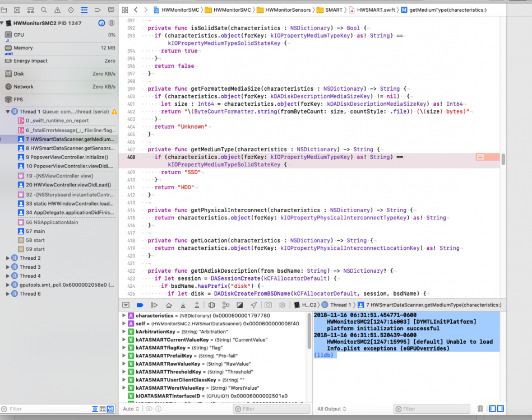The width and height of the screenshot is (532, 420).
Task: Toggle the console pane visibility
Action: [x=501, y=409]
